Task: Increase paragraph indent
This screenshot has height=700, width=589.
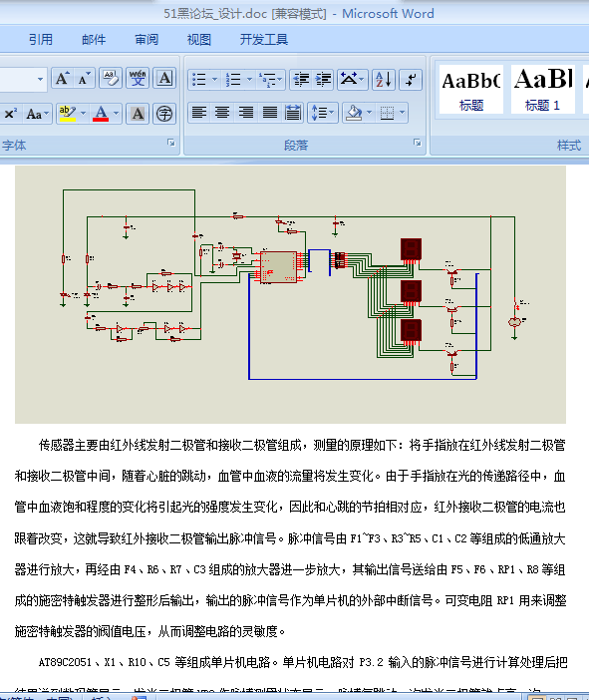Action: [x=323, y=80]
